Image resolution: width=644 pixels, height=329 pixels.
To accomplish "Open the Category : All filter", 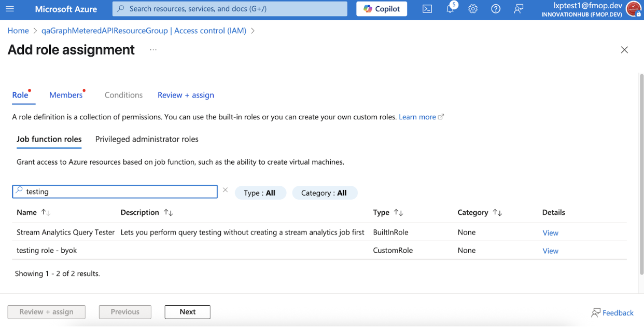I will pos(324,193).
